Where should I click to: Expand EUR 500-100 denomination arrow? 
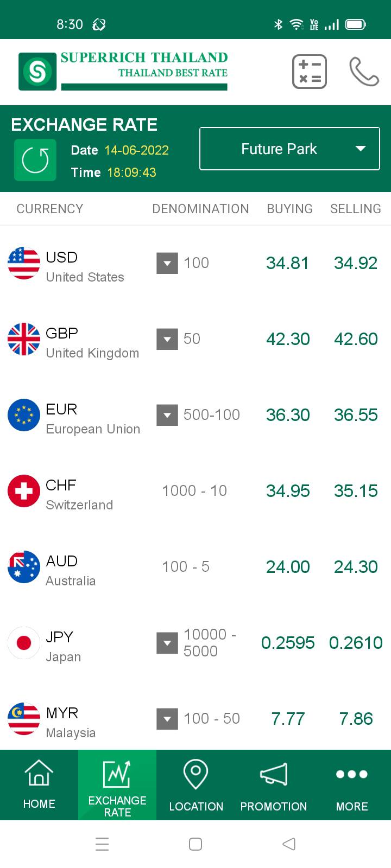(x=167, y=416)
